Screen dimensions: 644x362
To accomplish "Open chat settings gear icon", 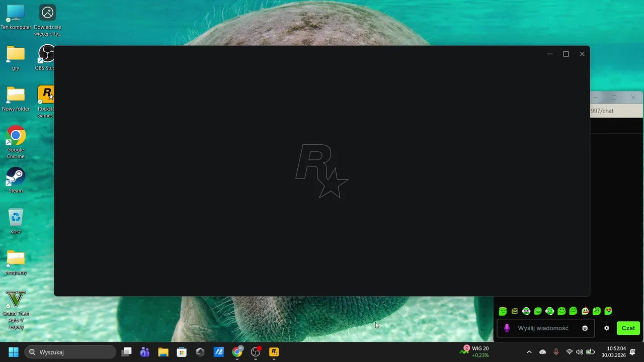I will [607, 328].
